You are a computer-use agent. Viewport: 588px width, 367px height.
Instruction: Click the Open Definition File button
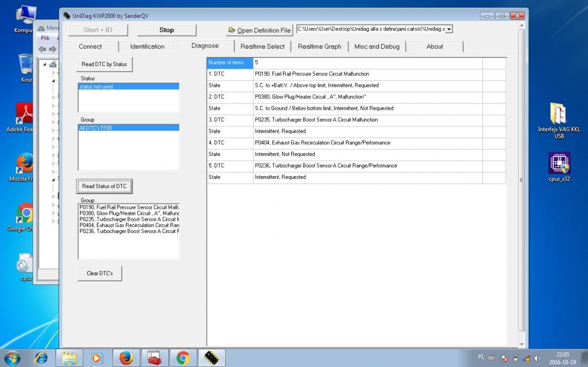click(260, 30)
